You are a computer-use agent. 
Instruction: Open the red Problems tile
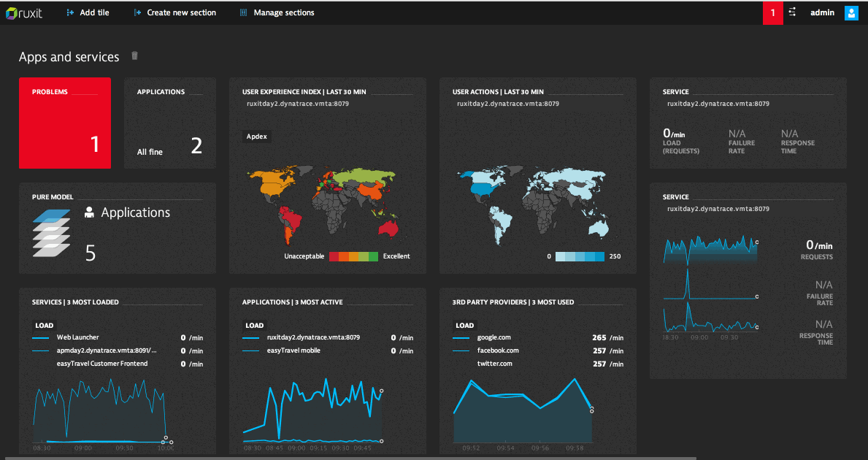coord(65,123)
